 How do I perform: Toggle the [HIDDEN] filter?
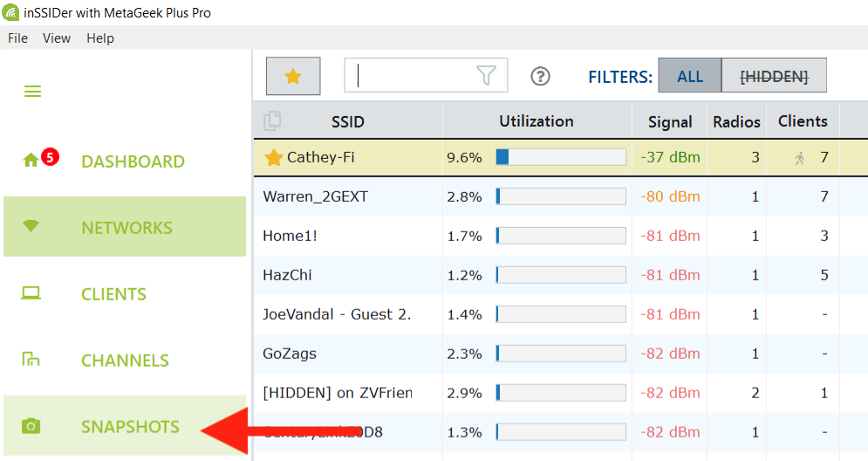pyautogui.click(x=774, y=75)
